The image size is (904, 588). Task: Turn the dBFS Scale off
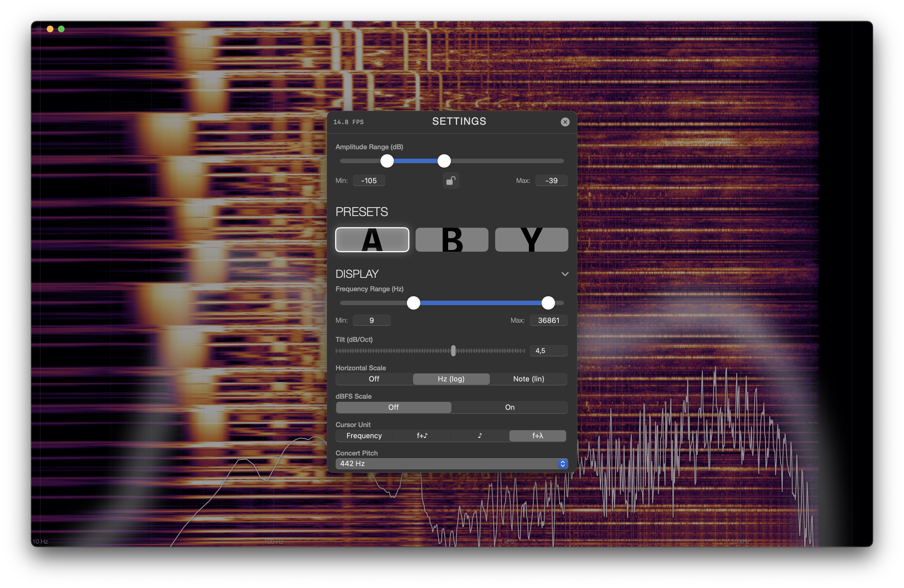tap(393, 407)
